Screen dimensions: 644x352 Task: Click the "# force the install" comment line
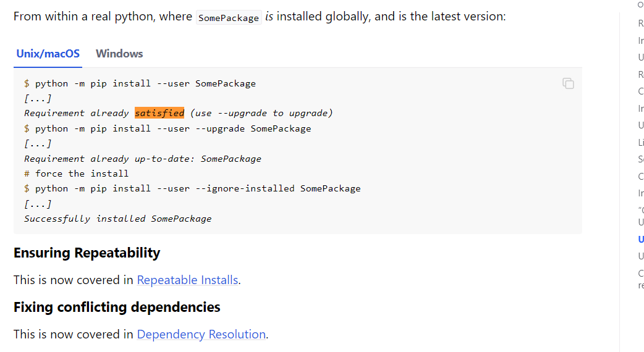(x=77, y=174)
